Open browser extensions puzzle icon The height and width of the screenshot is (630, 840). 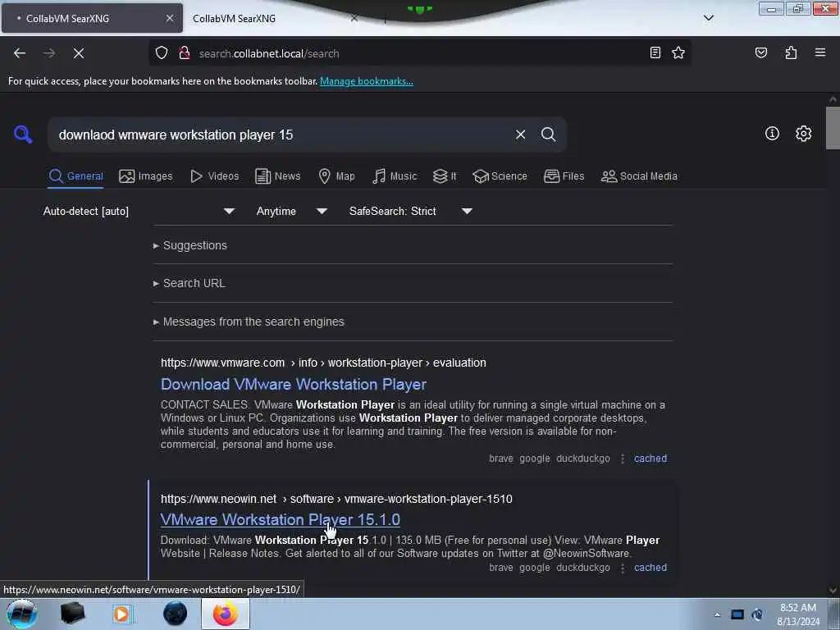791,52
